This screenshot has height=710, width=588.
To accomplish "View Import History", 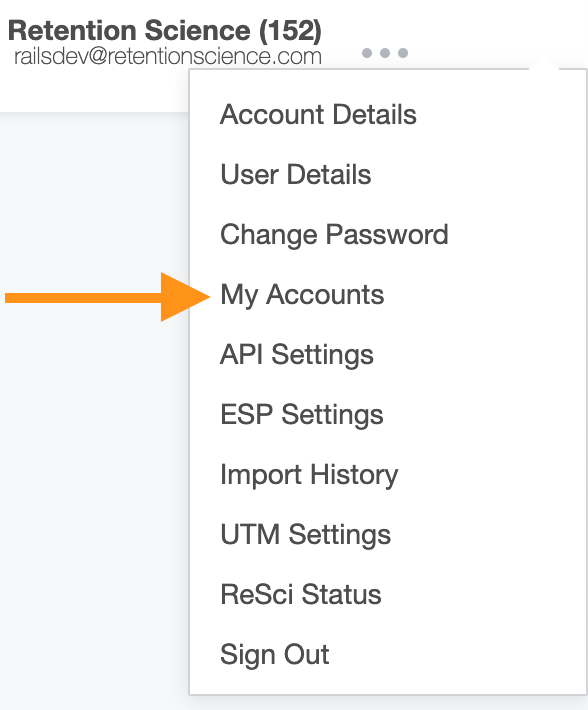I will click(x=309, y=475).
